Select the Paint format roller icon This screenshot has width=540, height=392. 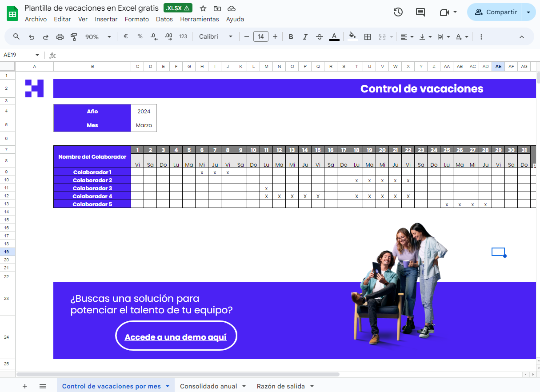pyautogui.click(x=74, y=37)
